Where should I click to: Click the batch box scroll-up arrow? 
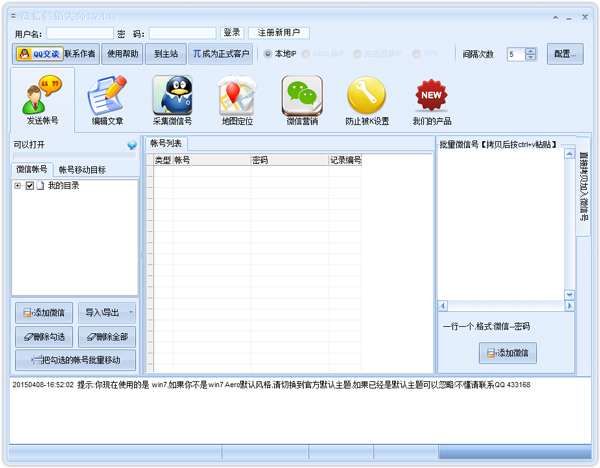pos(569,154)
